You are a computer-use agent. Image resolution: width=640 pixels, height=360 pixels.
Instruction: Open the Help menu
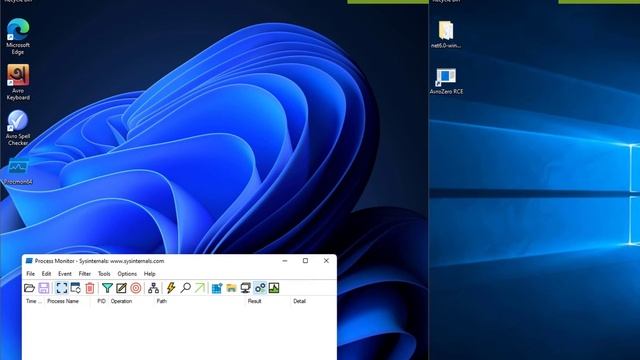click(x=149, y=273)
